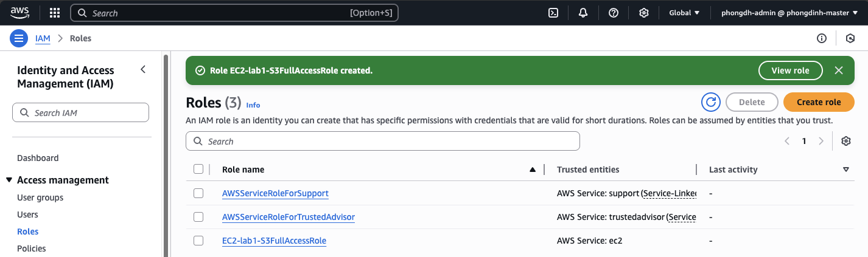Sort by Role name ascending arrow

533,170
